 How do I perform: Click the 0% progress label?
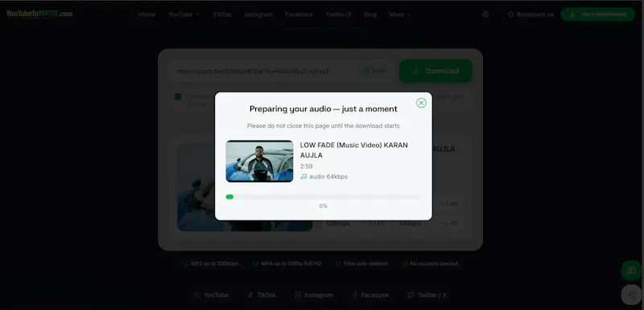pos(324,206)
